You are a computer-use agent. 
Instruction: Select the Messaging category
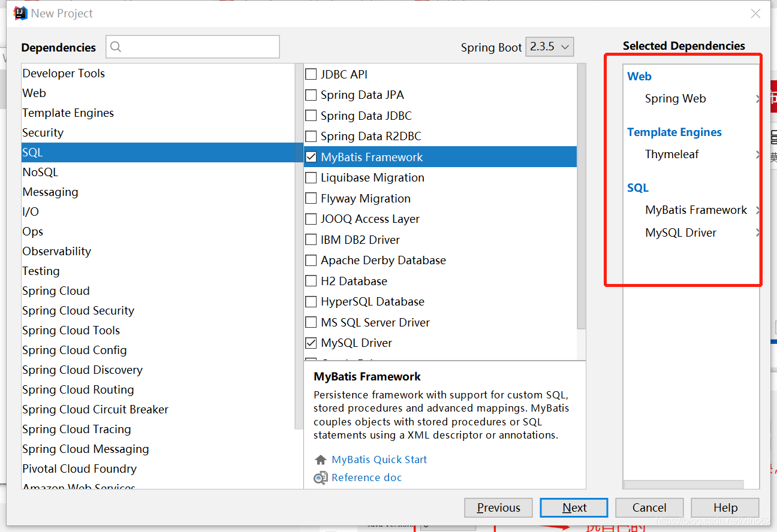[158, 192]
